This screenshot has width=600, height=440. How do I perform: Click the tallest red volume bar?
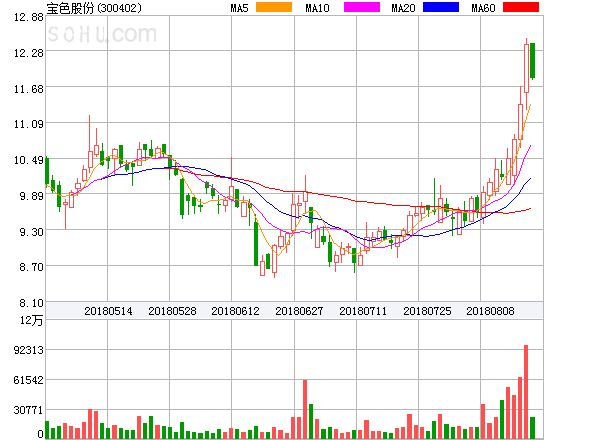click(526, 392)
